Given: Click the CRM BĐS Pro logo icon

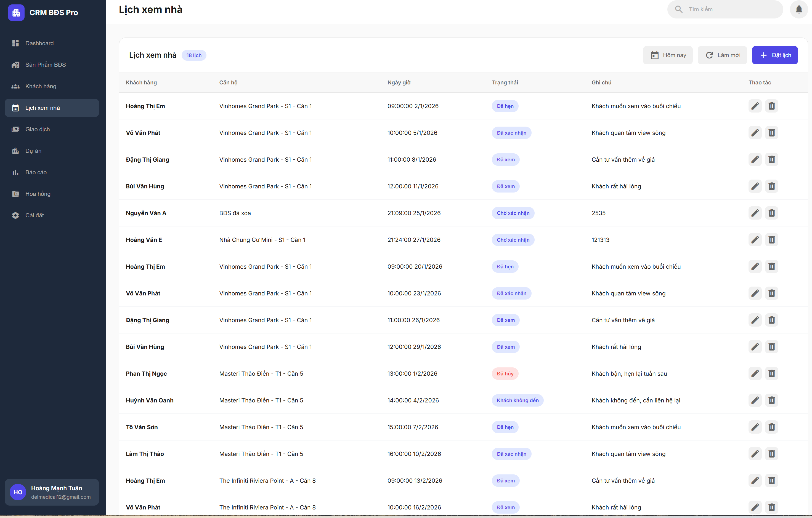Looking at the screenshot, I should click(x=16, y=13).
